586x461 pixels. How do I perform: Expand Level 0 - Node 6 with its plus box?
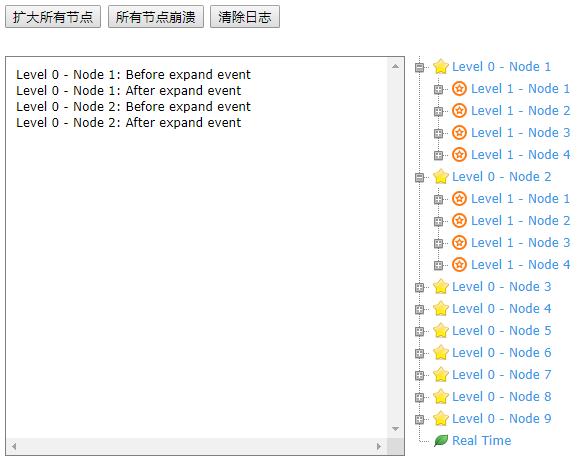(x=419, y=353)
